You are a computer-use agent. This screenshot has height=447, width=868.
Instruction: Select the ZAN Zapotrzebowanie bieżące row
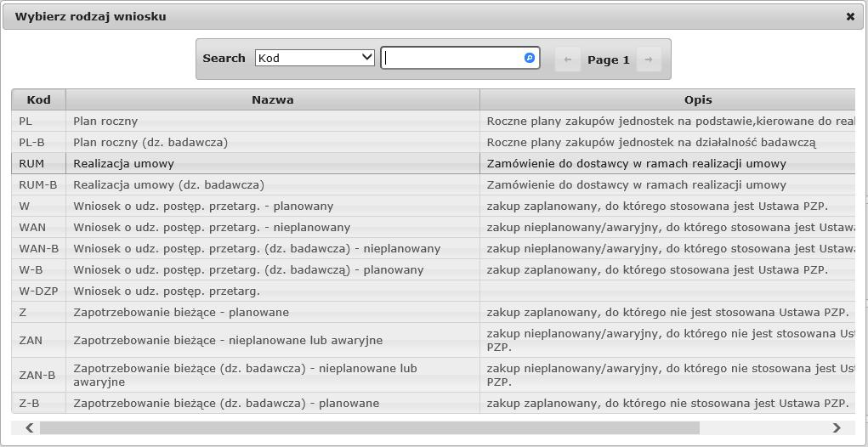coord(434,340)
